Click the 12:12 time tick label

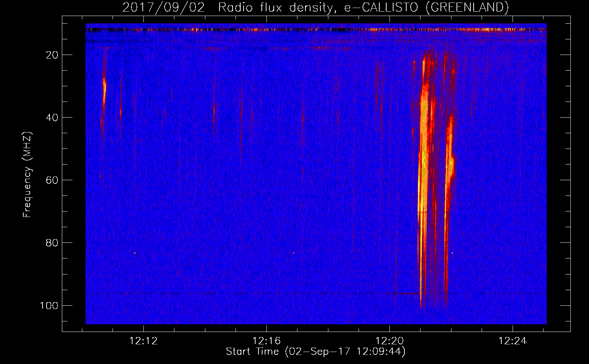[143, 341]
